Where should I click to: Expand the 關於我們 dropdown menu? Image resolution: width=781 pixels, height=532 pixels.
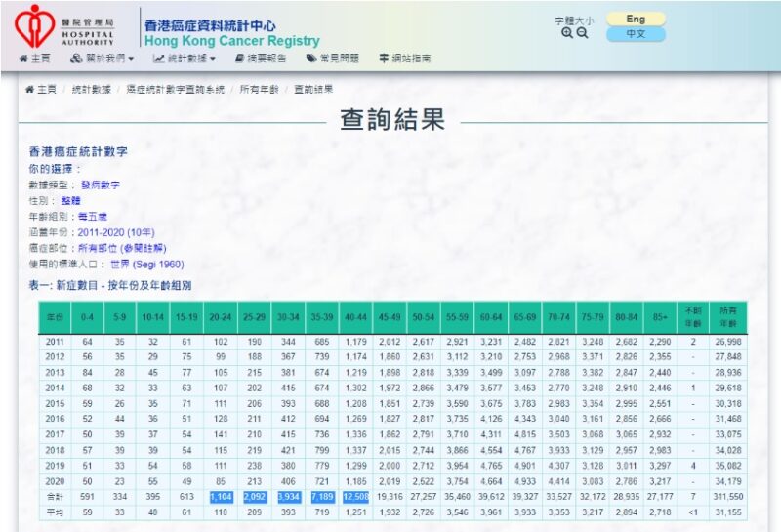102,59
